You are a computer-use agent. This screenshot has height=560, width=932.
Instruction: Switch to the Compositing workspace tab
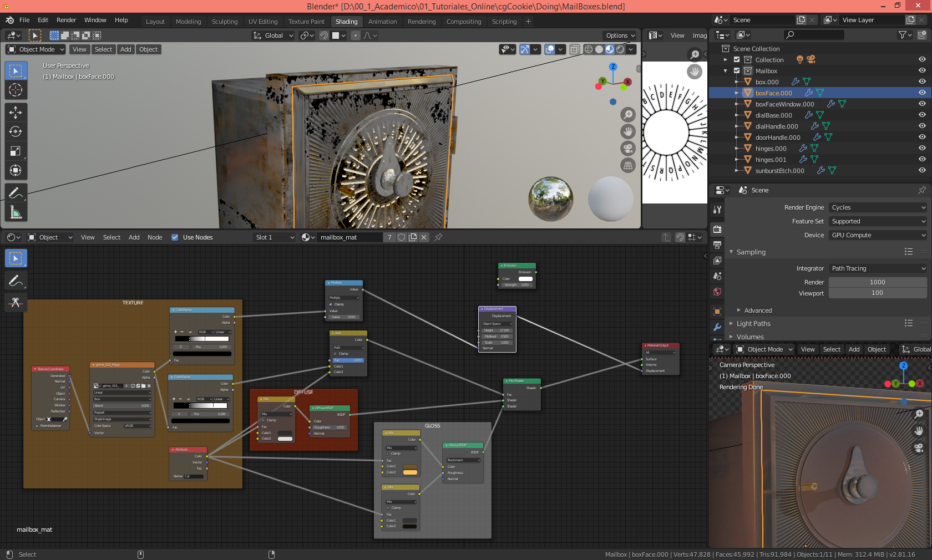click(464, 22)
